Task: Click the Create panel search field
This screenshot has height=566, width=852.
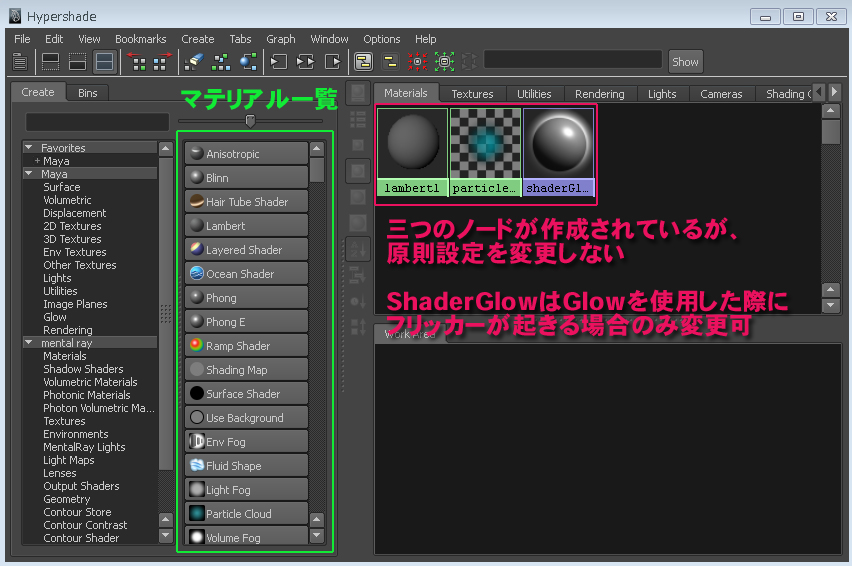Action: point(97,122)
